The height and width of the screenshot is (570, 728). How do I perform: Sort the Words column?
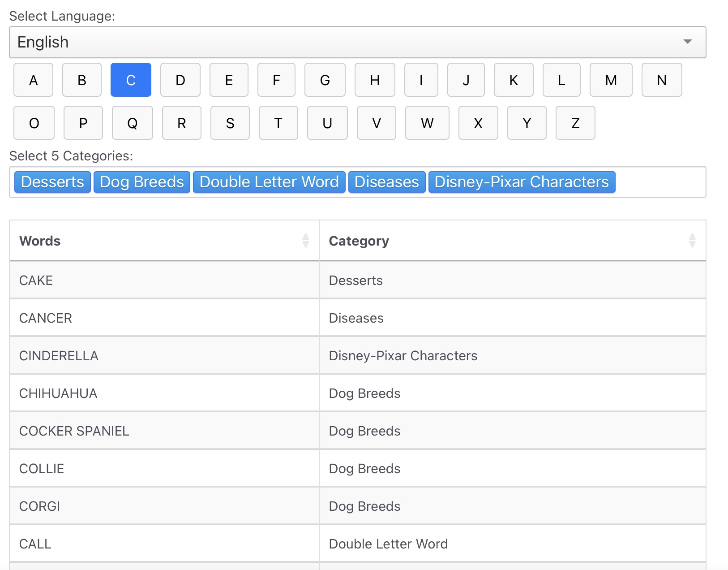point(305,240)
